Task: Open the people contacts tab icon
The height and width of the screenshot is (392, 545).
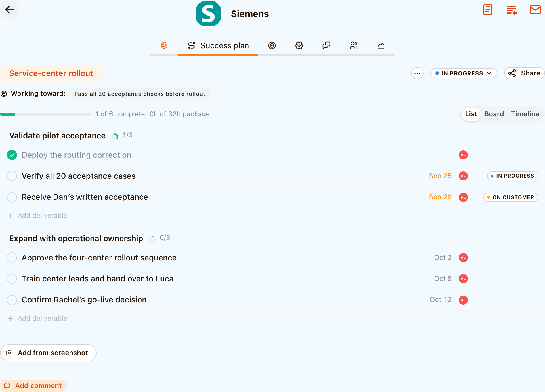Action: tap(354, 45)
